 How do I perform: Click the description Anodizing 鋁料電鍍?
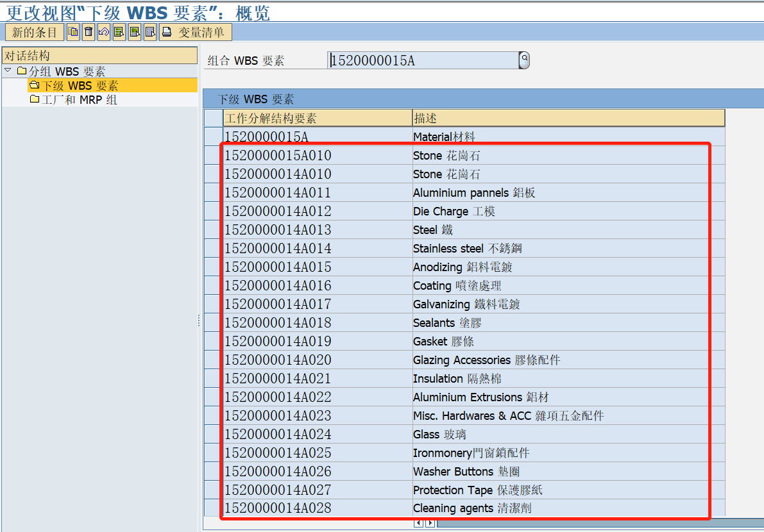[x=463, y=267]
